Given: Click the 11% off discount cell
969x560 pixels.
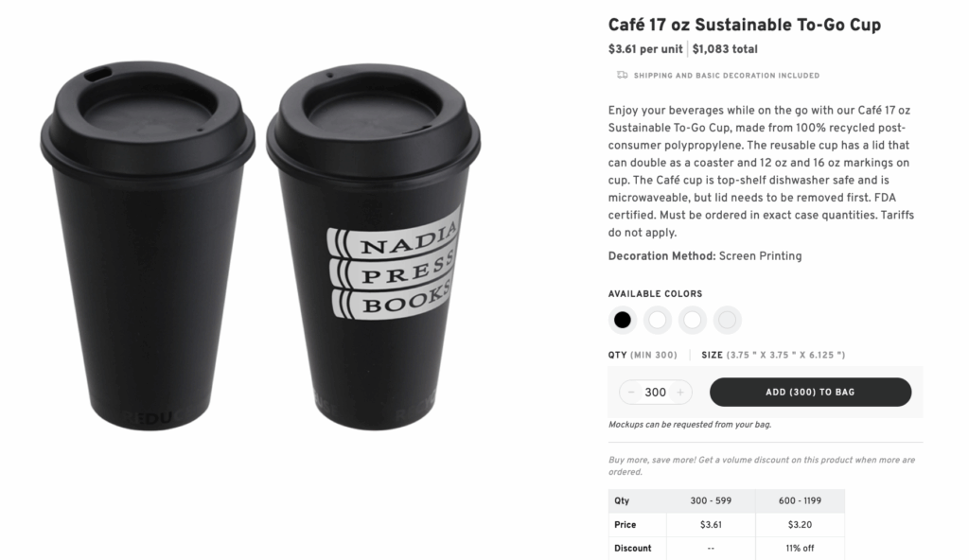Looking at the screenshot, I should coord(800,548).
